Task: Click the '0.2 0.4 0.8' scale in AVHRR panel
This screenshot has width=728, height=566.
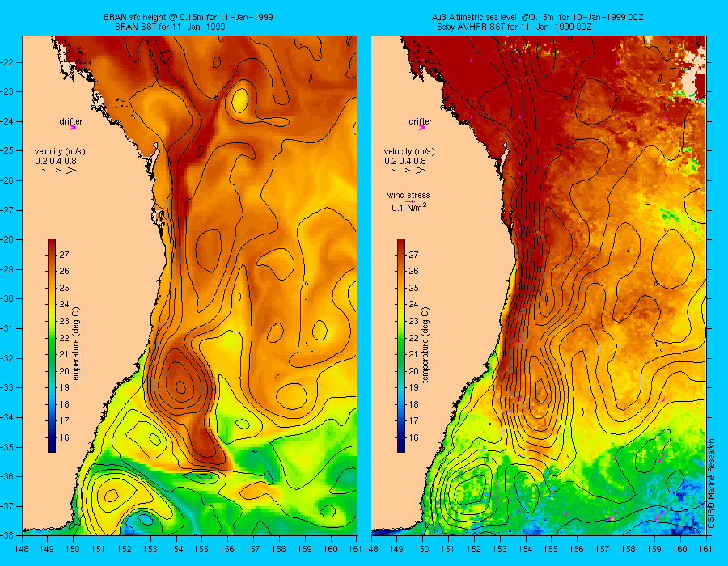Action: [405, 161]
